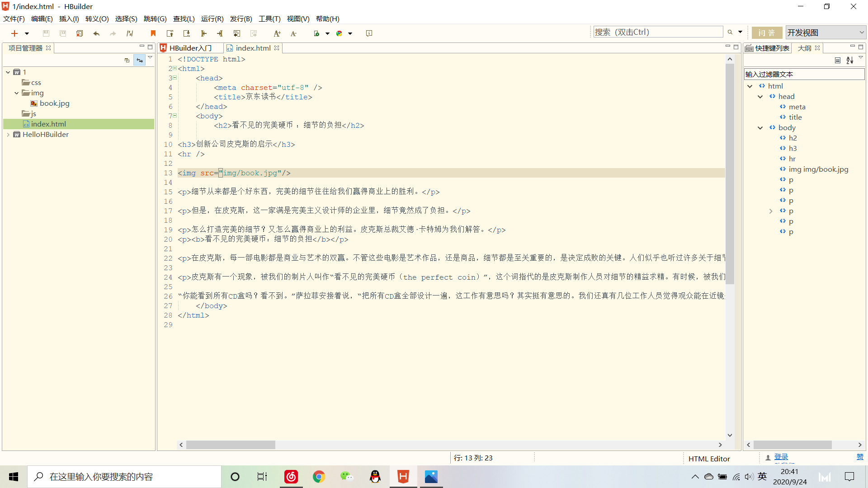Click the info panel toolbar icon
868x488 pixels.
(x=369, y=33)
